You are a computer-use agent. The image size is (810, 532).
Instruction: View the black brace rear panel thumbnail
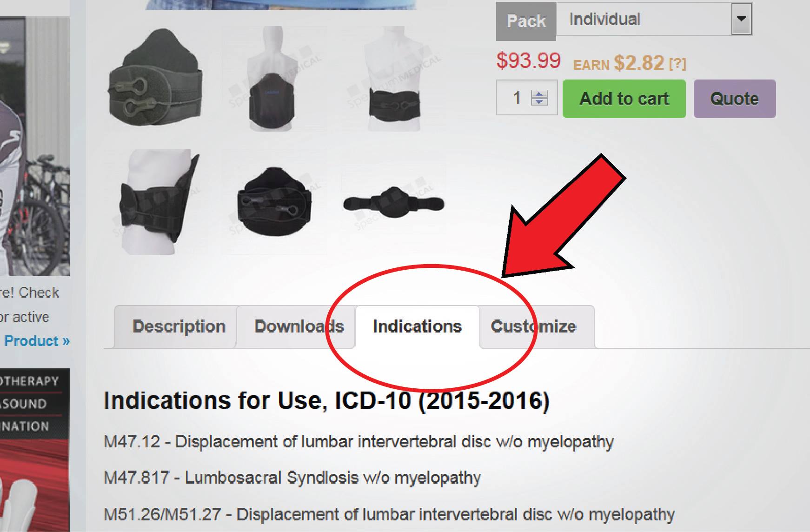[274, 201]
